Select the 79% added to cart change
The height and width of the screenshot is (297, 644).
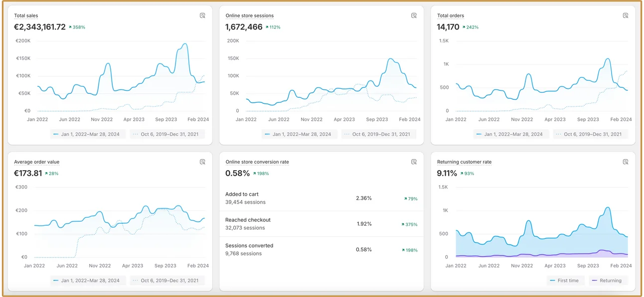pyautogui.click(x=411, y=199)
